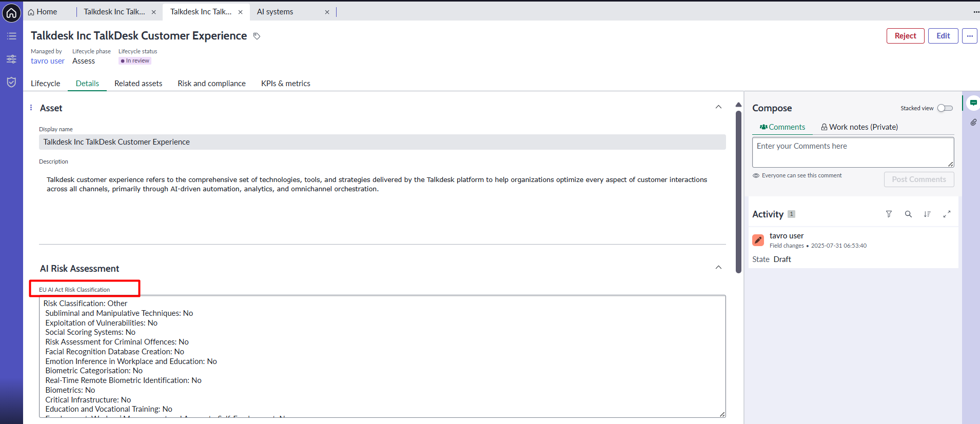
Task: Click the Assess lifecycle phase value
Action: tap(84, 61)
